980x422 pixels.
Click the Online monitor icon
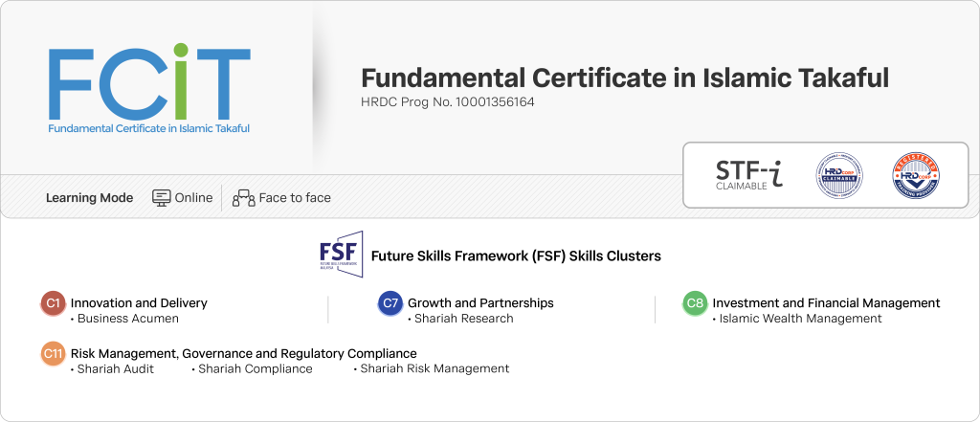(162, 198)
